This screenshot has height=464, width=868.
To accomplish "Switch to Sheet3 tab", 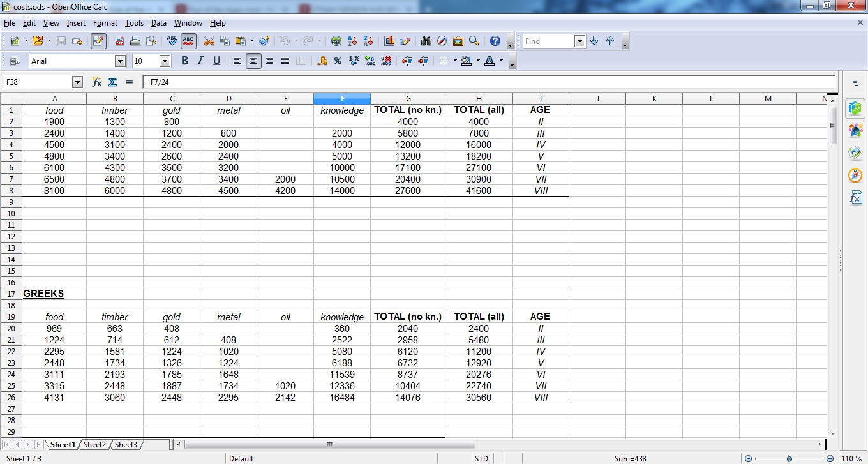I will [x=126, y=444].
